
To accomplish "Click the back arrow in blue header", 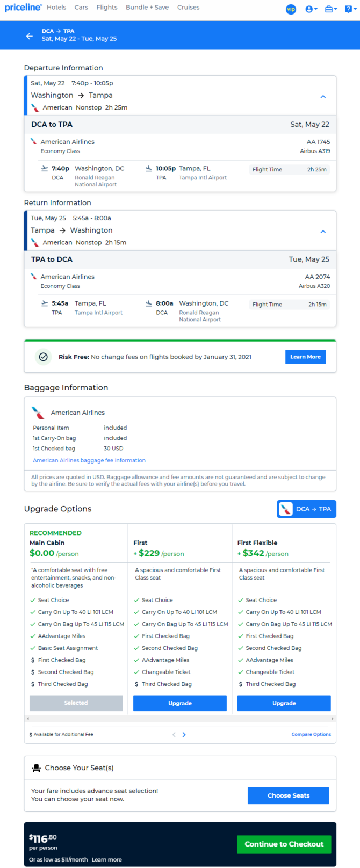I will [30, 36].
